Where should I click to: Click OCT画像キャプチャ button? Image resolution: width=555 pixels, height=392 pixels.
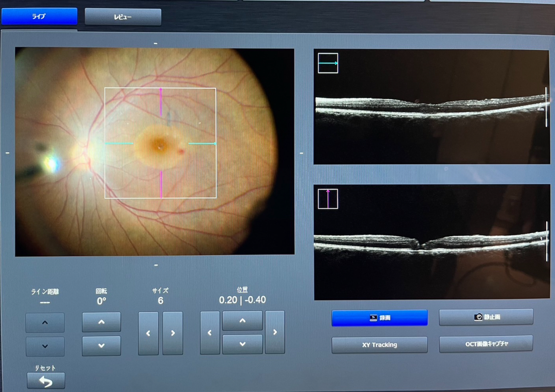point(486,344)
